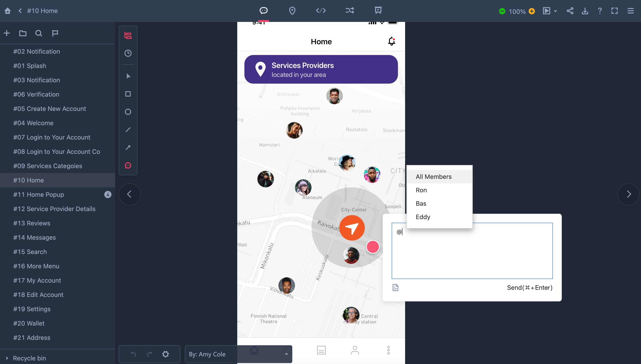Select the arrow annotation tool
The image size is (641, 364).
coord(128,148)
